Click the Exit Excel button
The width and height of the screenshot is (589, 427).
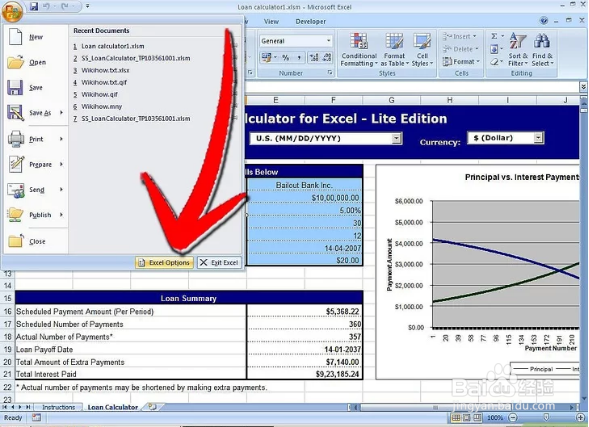point(220,263)
